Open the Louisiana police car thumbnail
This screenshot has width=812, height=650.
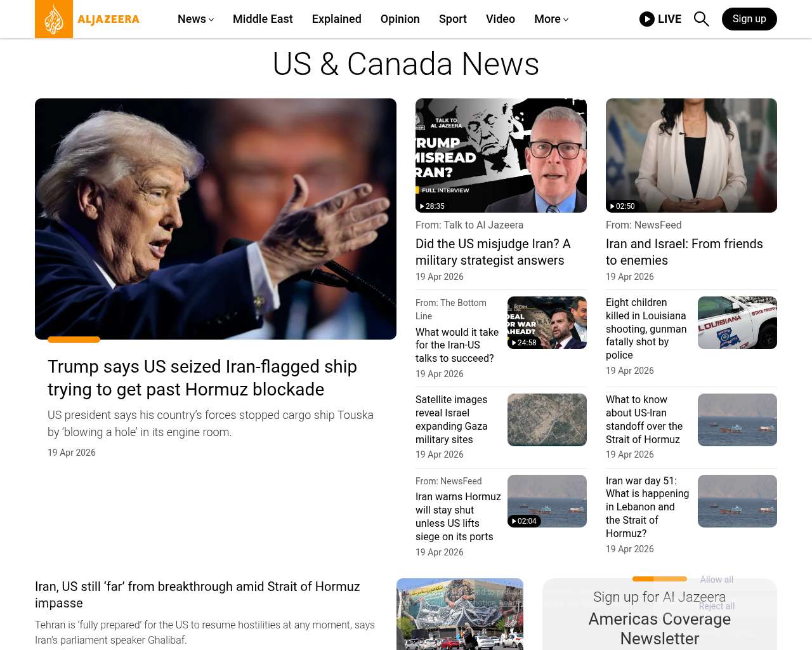coord(737,322)
